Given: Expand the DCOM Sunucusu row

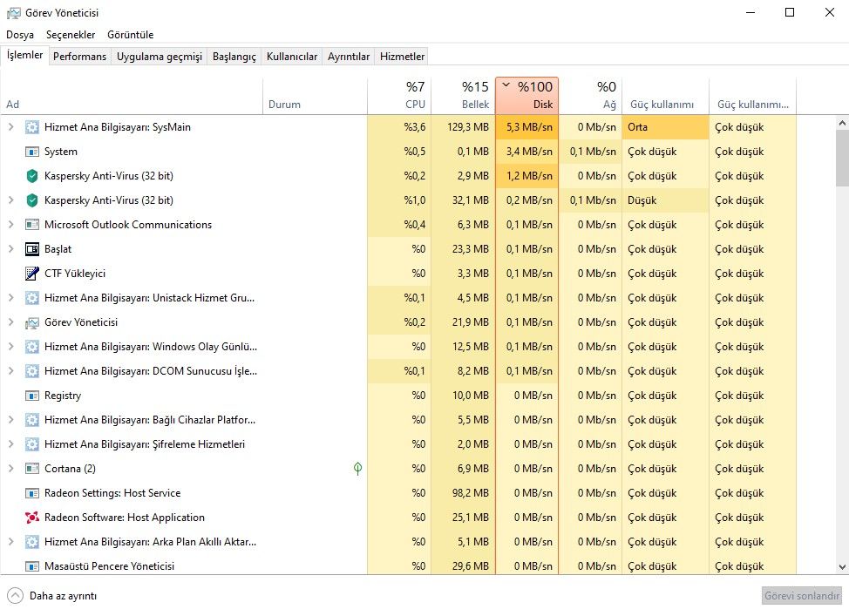Looking at the screenshot, I should 10,371.
